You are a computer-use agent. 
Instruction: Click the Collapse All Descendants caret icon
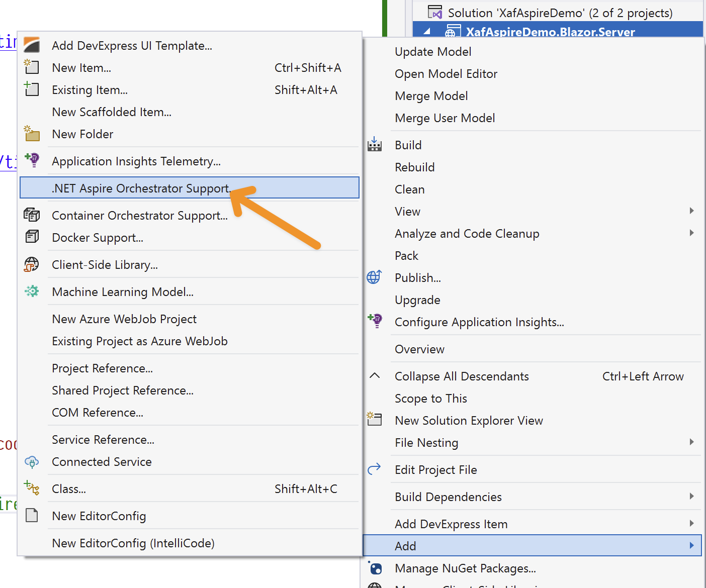click(x=375, y=375)
